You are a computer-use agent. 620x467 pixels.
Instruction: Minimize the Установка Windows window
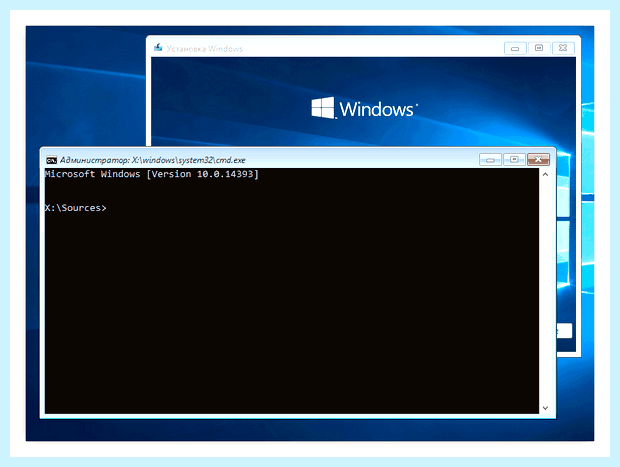515,48
